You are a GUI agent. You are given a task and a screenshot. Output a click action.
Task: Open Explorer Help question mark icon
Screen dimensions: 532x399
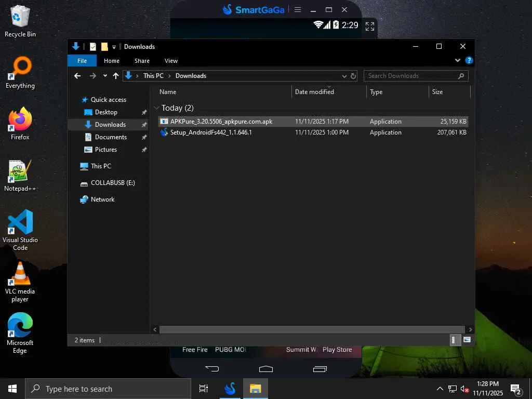[x=469, y=60]
